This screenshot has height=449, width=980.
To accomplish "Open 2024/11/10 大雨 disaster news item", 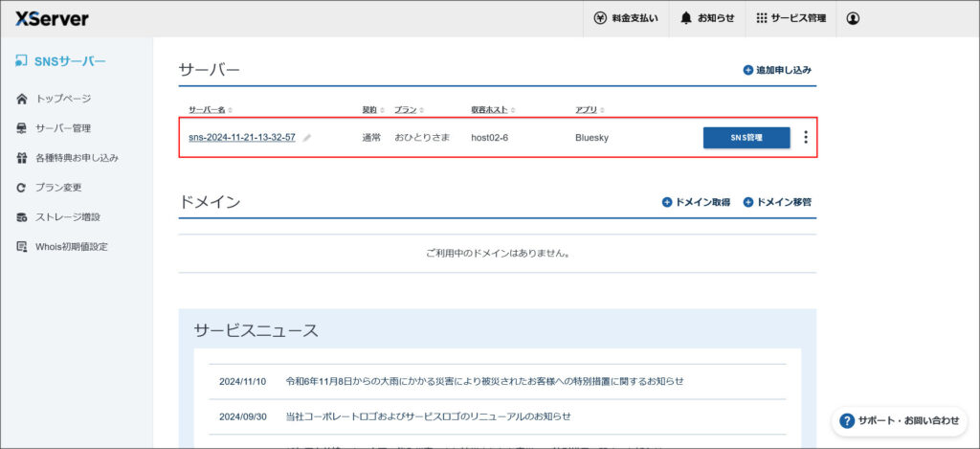I will coord(484,381).
